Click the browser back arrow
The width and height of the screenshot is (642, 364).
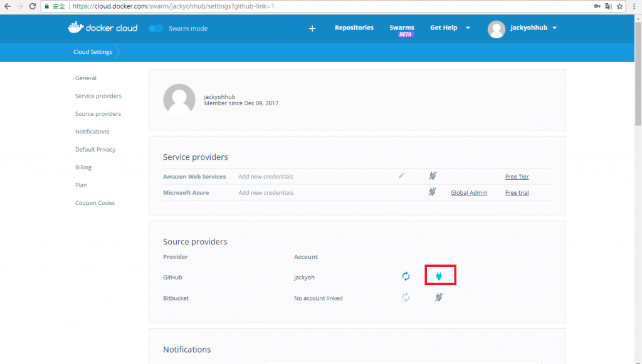pyautogui.click(x=8, y=6)
